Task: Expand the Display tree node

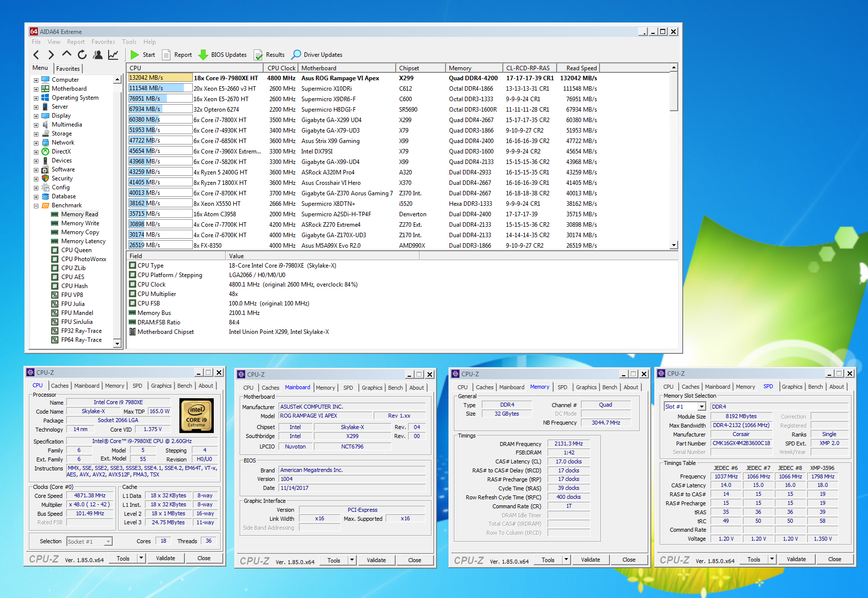Action: click(x=36, y=116)
